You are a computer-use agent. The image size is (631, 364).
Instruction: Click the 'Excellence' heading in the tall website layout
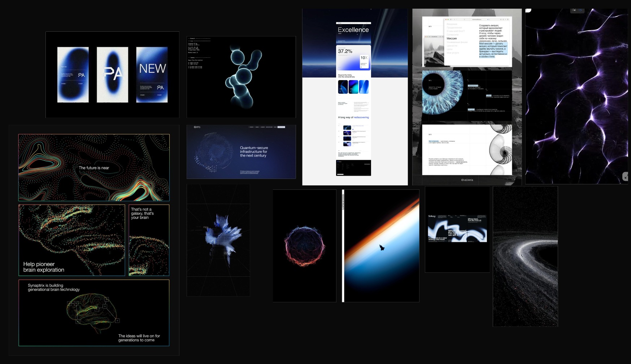[353, 30]
